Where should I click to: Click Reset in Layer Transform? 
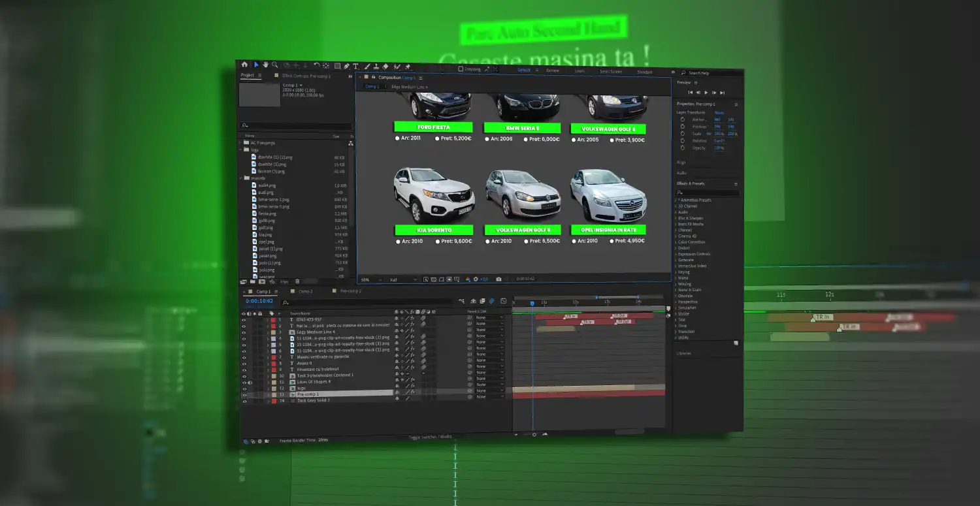(x=719, y=113)
